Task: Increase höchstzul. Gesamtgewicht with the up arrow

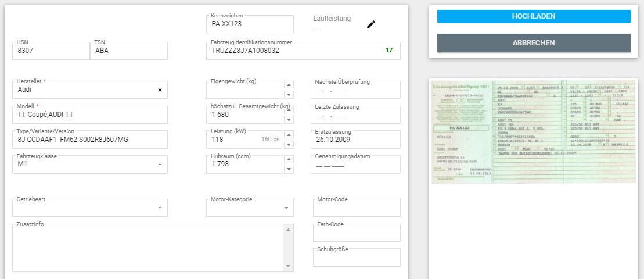Action: coord(289,109)
